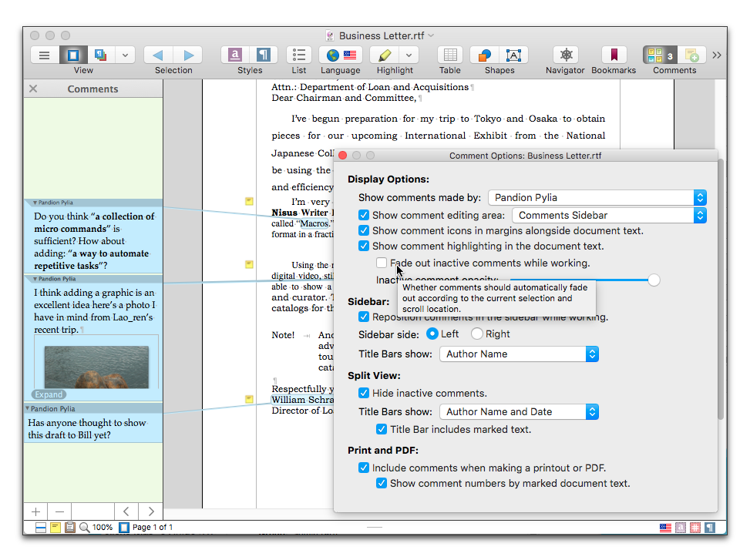Add new comment toolbar icon

click(691, 55)
